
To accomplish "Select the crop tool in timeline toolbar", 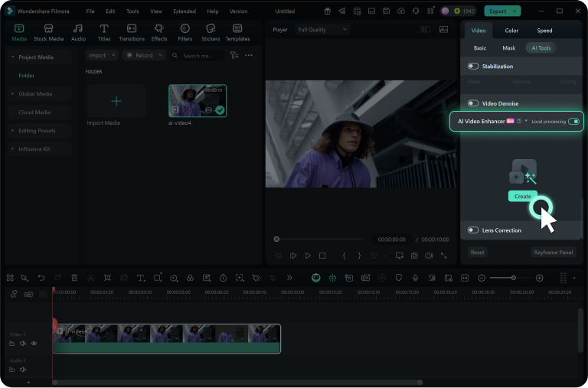I will pos(107,278).
